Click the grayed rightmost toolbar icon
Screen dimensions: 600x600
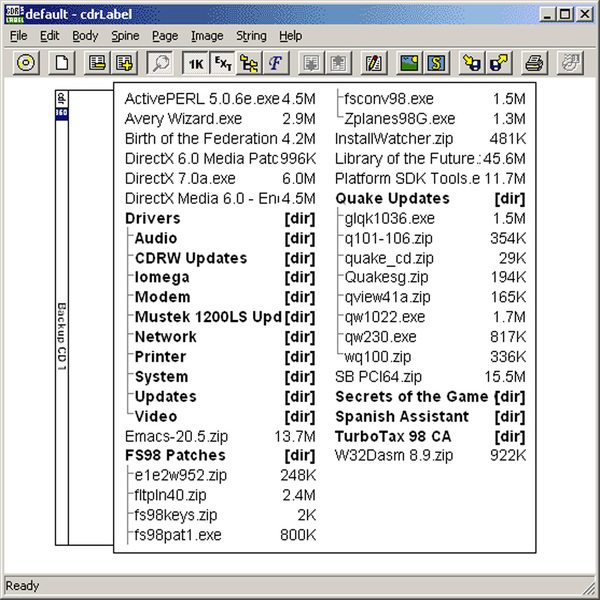[570, 63]
